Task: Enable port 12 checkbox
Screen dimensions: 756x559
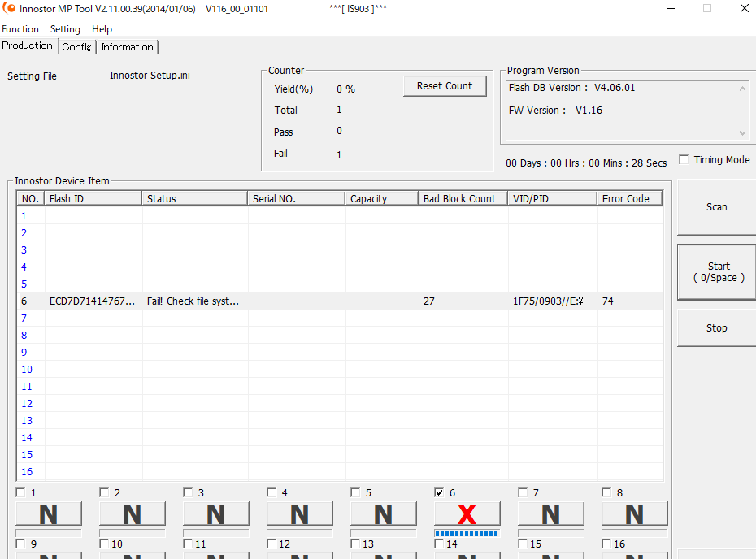Action: click(x=272, y=544)
